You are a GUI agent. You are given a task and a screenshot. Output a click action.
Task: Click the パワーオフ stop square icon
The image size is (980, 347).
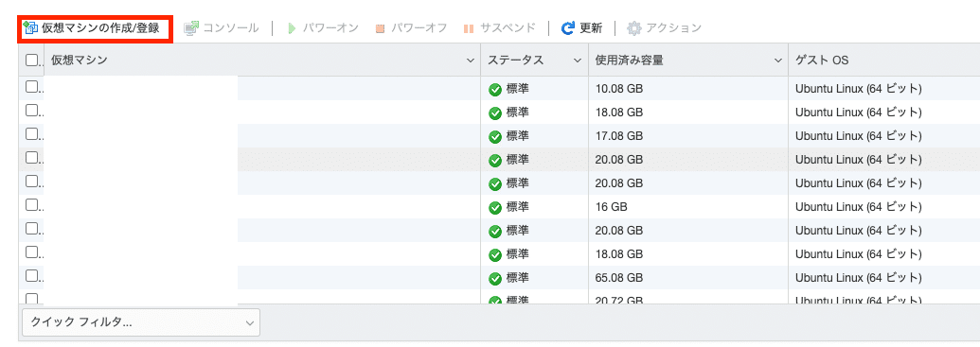(x=380, y=28)
